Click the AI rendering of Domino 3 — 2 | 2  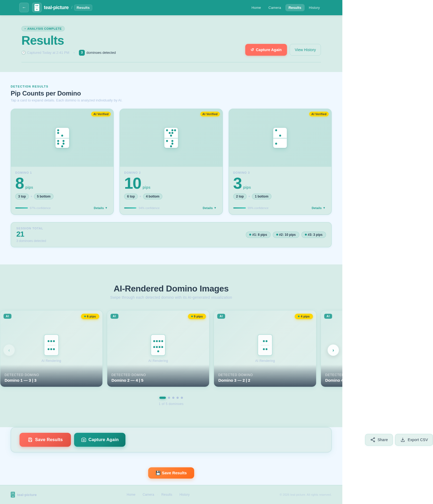click(265, 345)
